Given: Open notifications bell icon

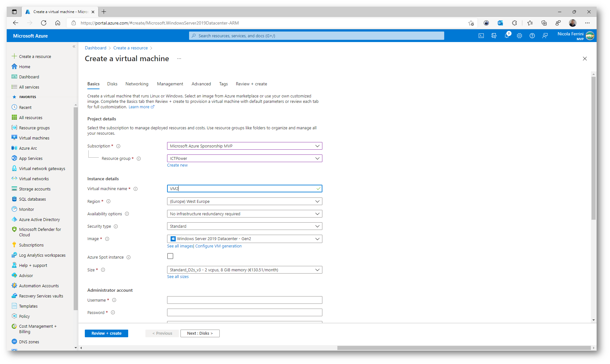Looking at the screenshot, I should click(x=507, y=36).
